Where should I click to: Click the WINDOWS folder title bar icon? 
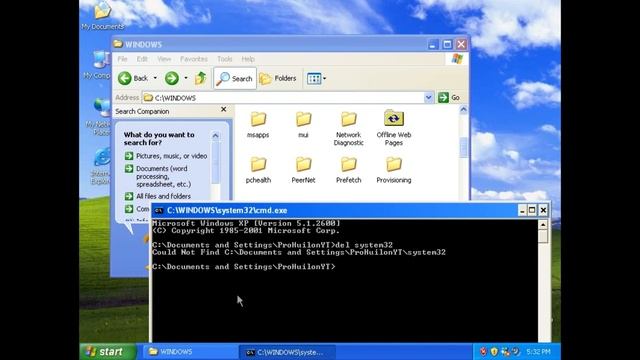pos(118,44)
